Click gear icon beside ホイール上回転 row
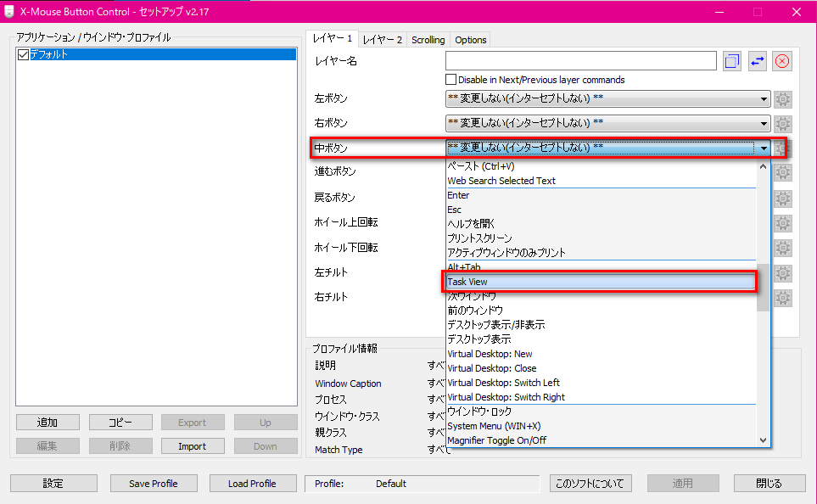Image resolution: width=817 pixels, height=504 pixels. [x=782, y=223]
